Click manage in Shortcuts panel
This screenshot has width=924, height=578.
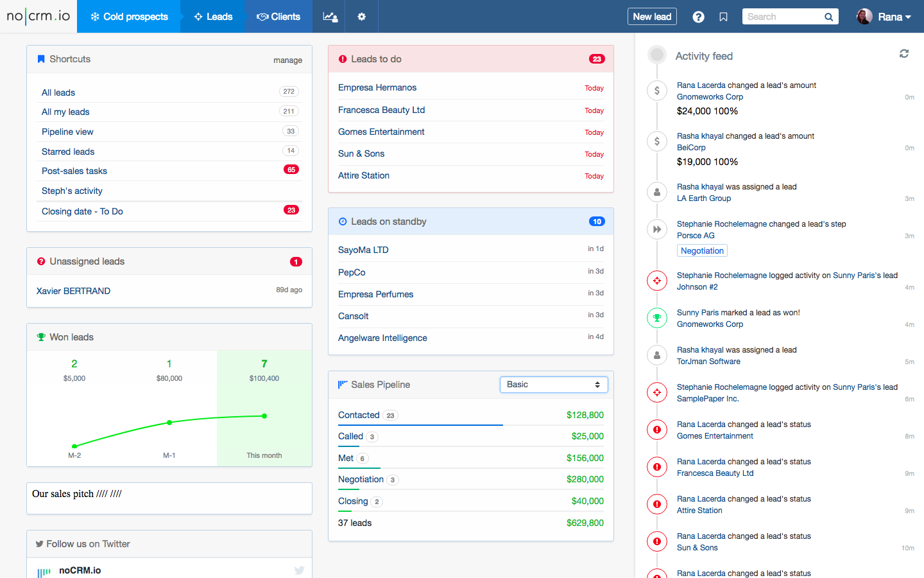click(287, 60)
